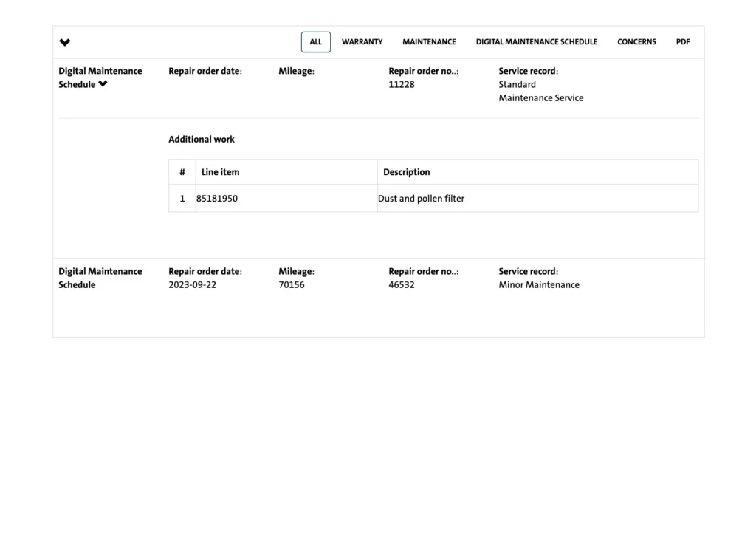Select the Standard Maintenance Service record text
This screenshot has width=756, height=534.
540,91
